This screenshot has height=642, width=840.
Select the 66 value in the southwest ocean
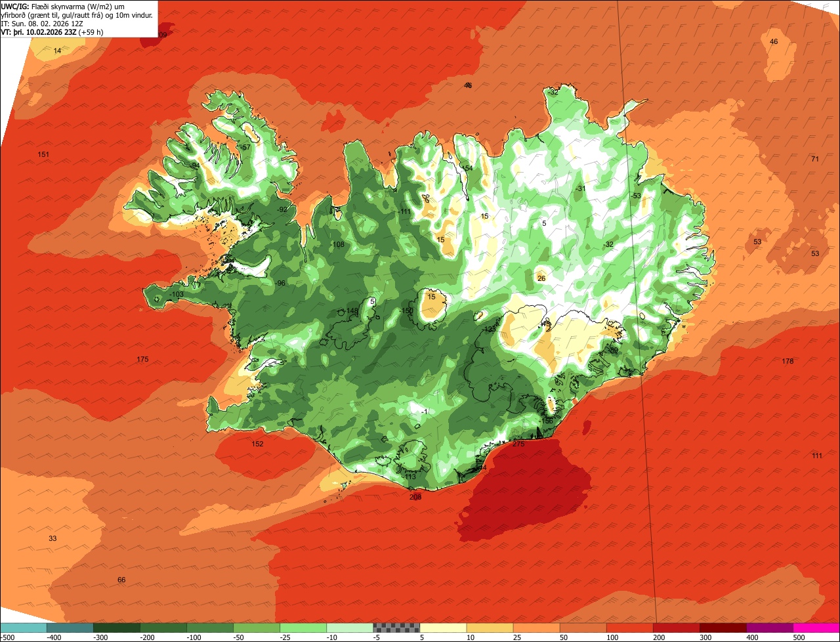121,580
